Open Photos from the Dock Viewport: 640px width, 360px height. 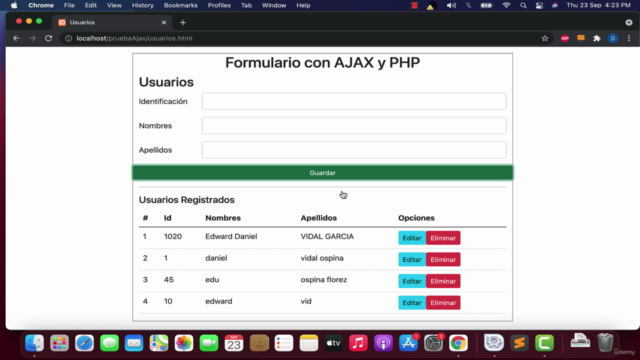point(184,343)
